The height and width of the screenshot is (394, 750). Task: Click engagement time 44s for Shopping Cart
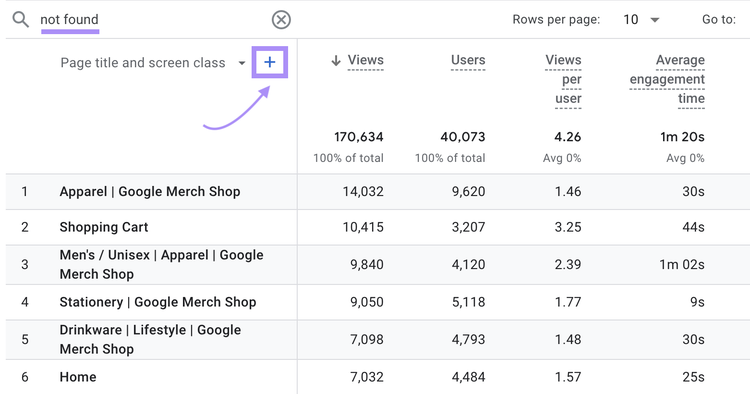[694, 227]
